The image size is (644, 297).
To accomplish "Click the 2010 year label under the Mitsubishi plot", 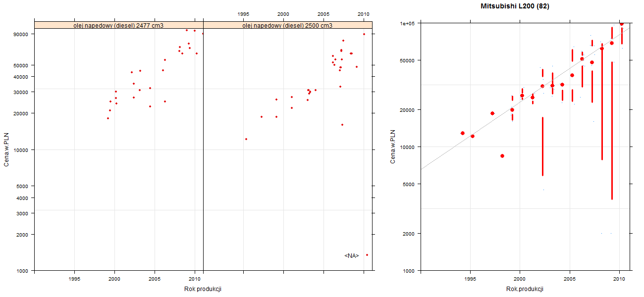I will tap(619, 279).
